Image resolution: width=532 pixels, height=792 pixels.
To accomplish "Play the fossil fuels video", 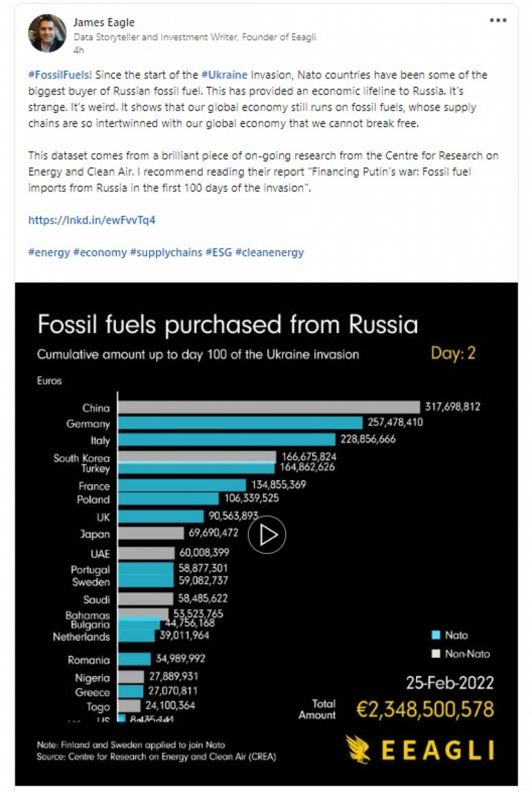I will [x=267, y=535].
